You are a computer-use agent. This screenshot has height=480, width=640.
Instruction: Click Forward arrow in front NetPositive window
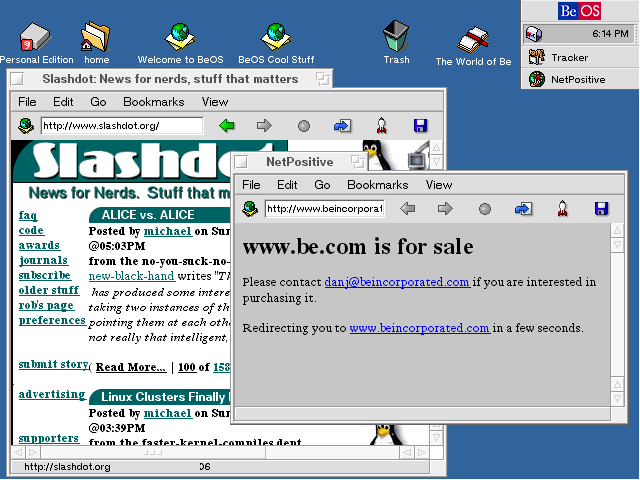pyautogui.click(x=445, y=209)
